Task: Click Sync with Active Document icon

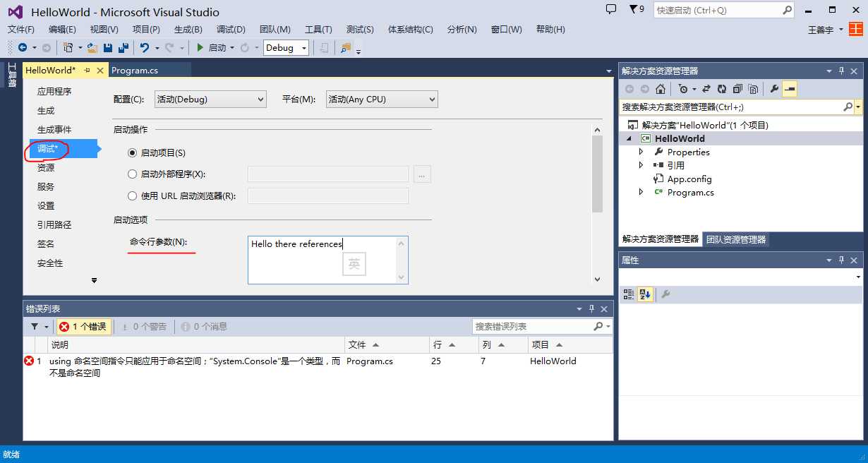Action: click(708, 89)
